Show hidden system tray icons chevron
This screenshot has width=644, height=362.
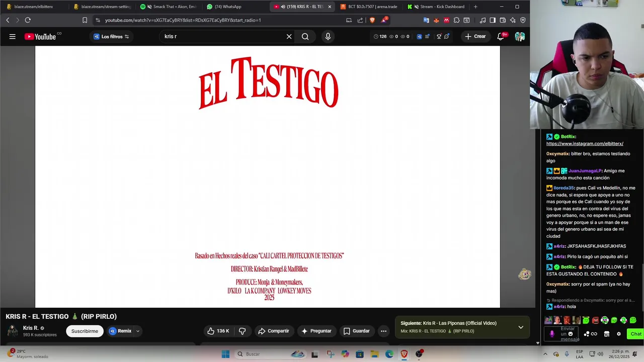tap(545, 354)
